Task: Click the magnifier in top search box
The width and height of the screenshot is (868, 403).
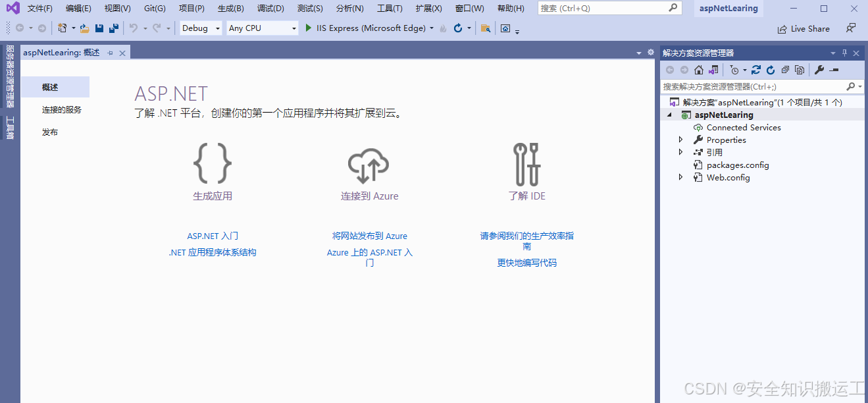Action: click(673, 8)
